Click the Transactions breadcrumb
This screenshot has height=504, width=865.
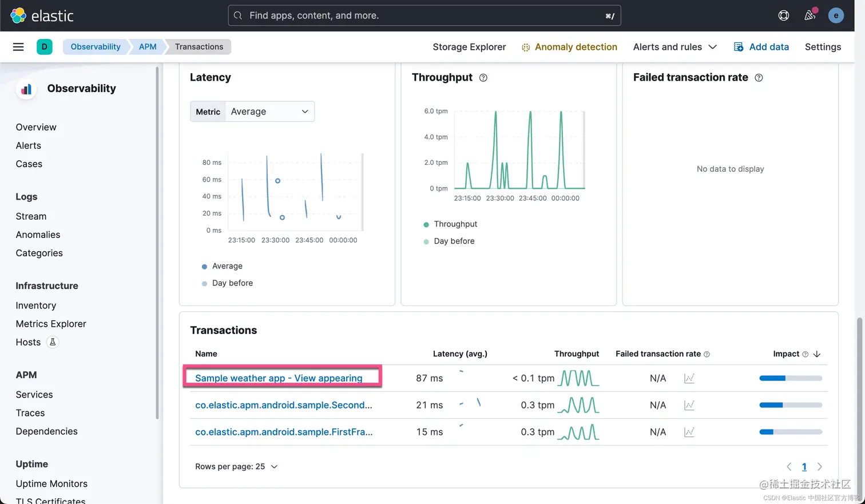point(199,47)
